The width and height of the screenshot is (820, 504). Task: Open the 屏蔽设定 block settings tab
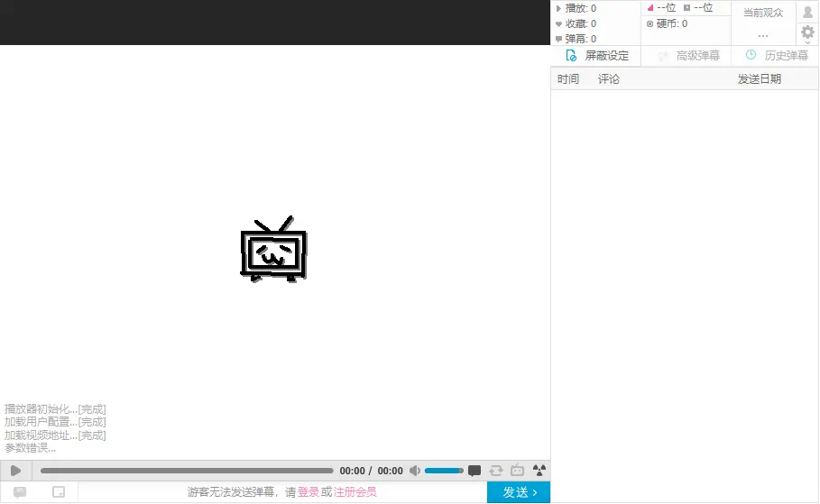(x=596, y=56)
